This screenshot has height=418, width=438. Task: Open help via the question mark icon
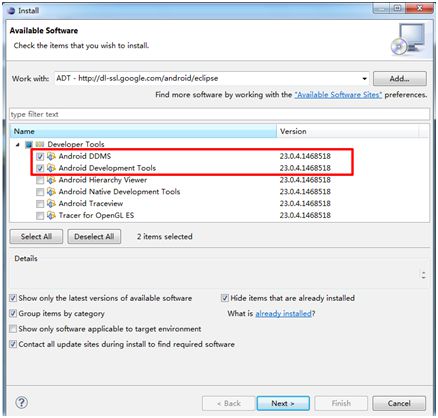pyautogui.click(x=22, y=402)
